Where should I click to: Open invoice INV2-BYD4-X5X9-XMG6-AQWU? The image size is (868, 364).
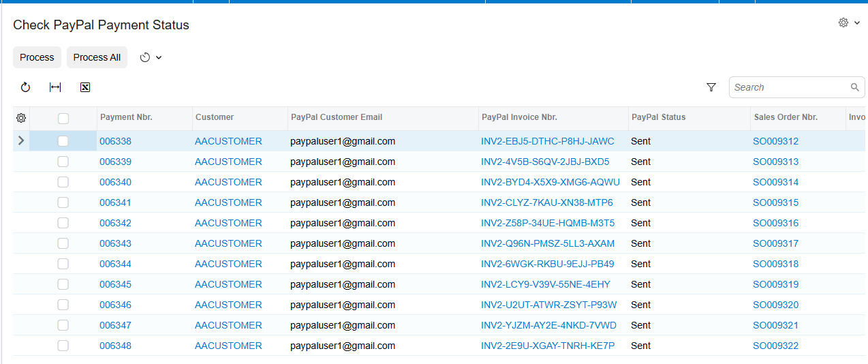(551, 182)
